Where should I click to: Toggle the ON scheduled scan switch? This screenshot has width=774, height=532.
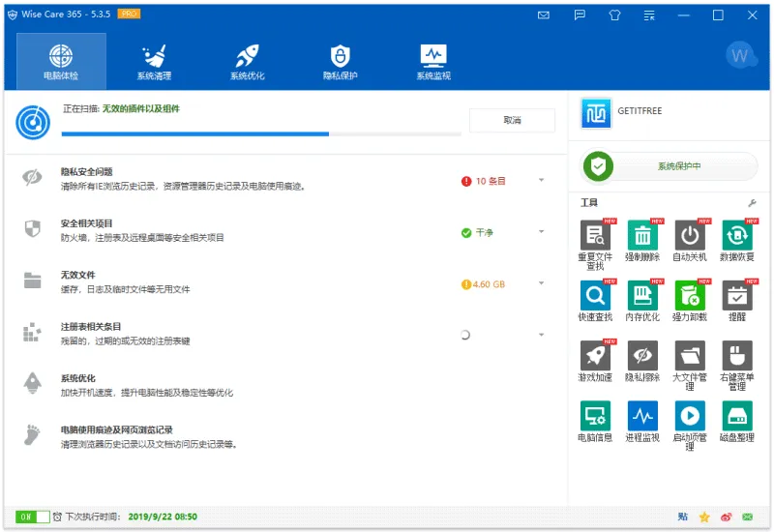[x=32, y=517]
